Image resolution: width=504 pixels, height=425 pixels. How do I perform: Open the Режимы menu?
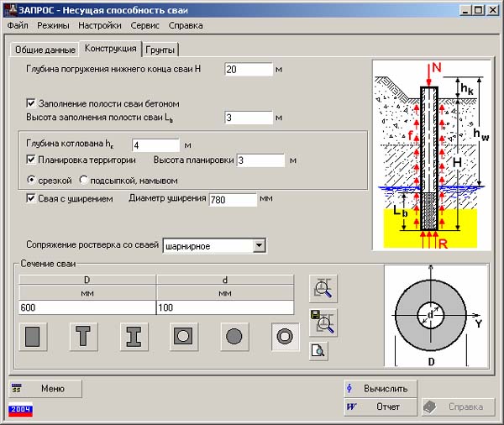tap(52, 25)
